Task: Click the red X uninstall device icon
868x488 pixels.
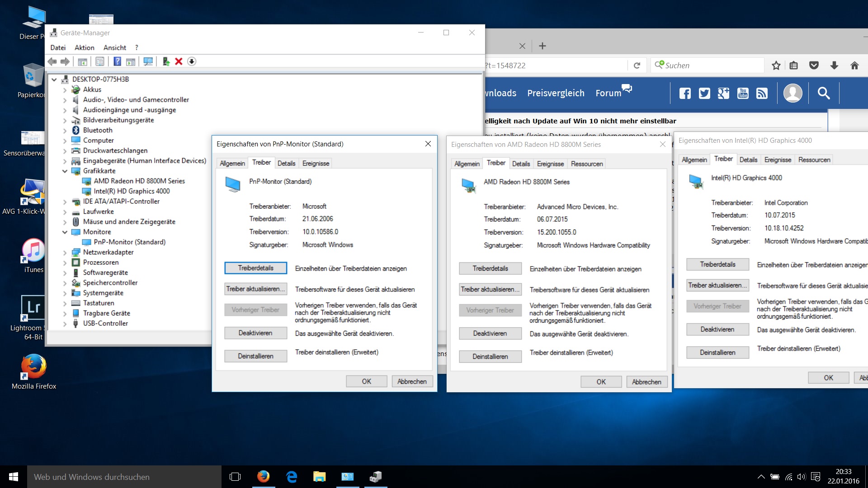Action: pos(179,61)
